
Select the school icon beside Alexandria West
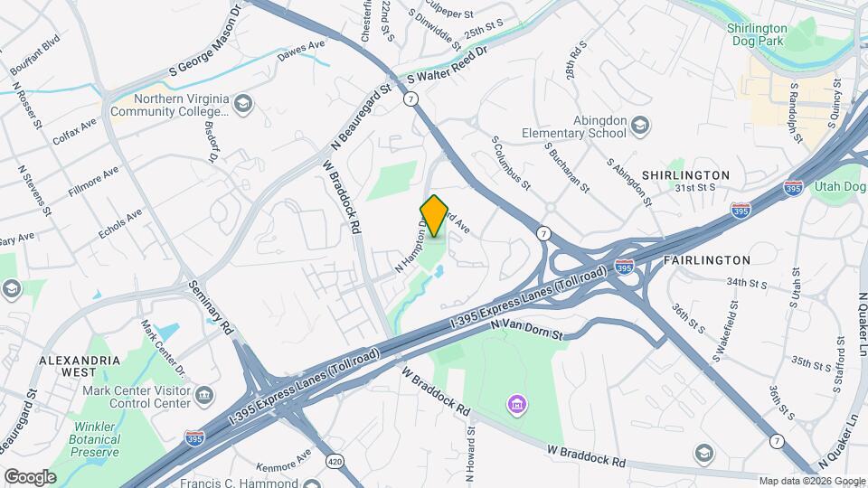click(x=11, y=289)
